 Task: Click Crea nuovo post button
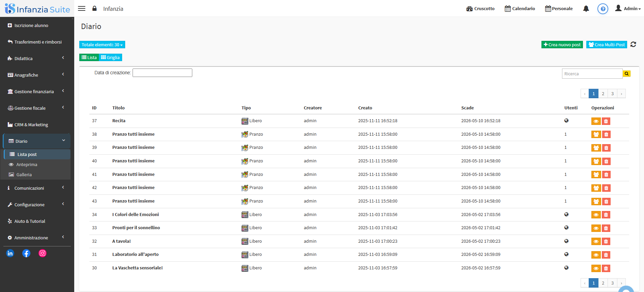(562, 45)
